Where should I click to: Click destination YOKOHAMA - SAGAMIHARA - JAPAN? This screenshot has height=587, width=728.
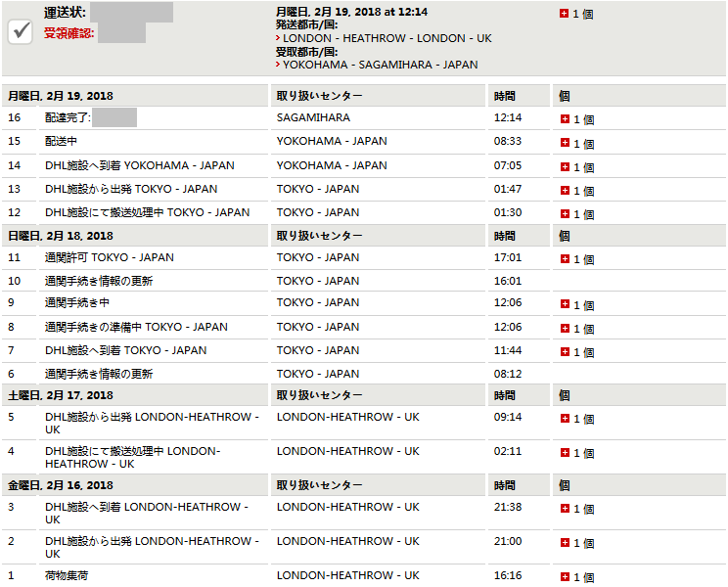[381, 65]
